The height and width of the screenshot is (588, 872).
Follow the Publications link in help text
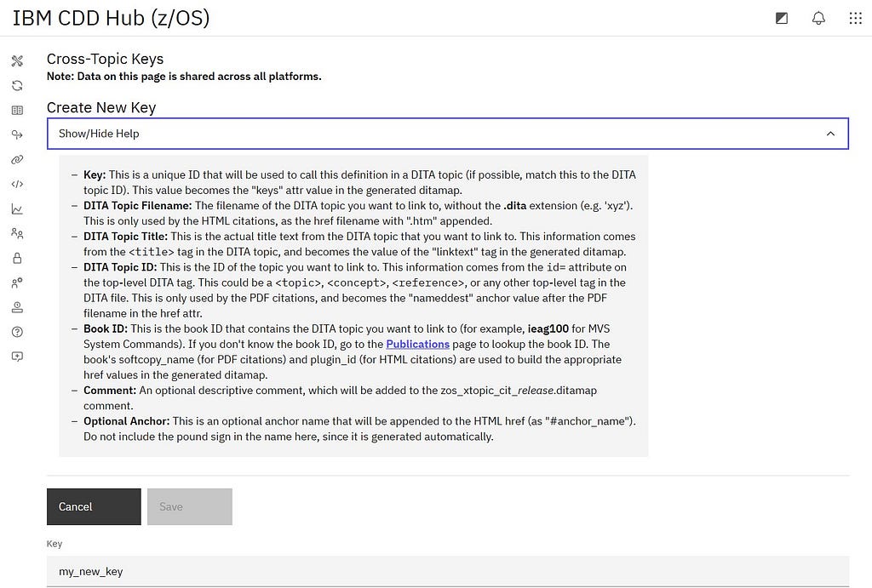(x=417, y=344)
